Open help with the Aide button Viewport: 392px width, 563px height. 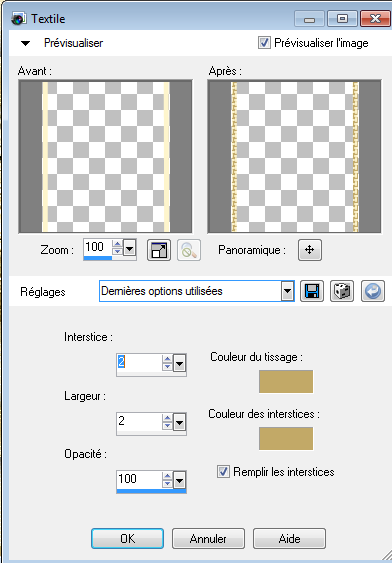[289, 538]
